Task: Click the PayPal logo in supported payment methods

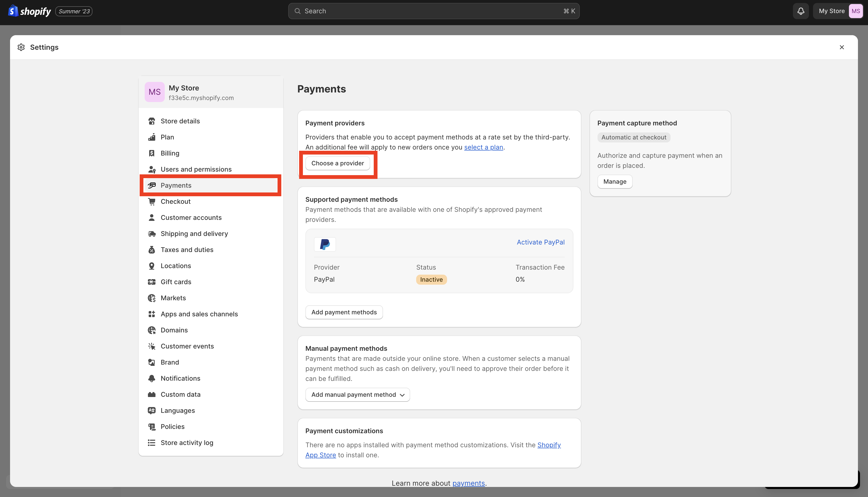Action: pos(324,244)
